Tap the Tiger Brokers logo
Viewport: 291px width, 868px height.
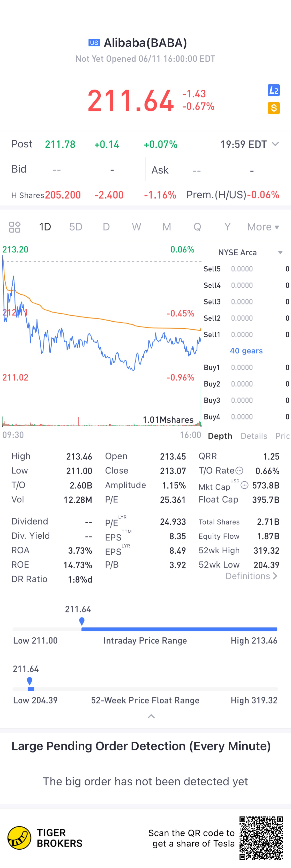coord(19,837)
